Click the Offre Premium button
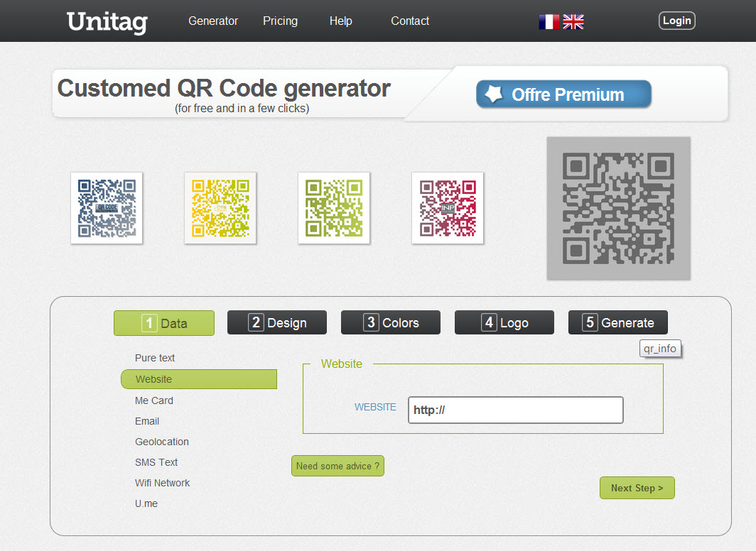This screenshot has width=756, height=551. (x=563, y=94)
